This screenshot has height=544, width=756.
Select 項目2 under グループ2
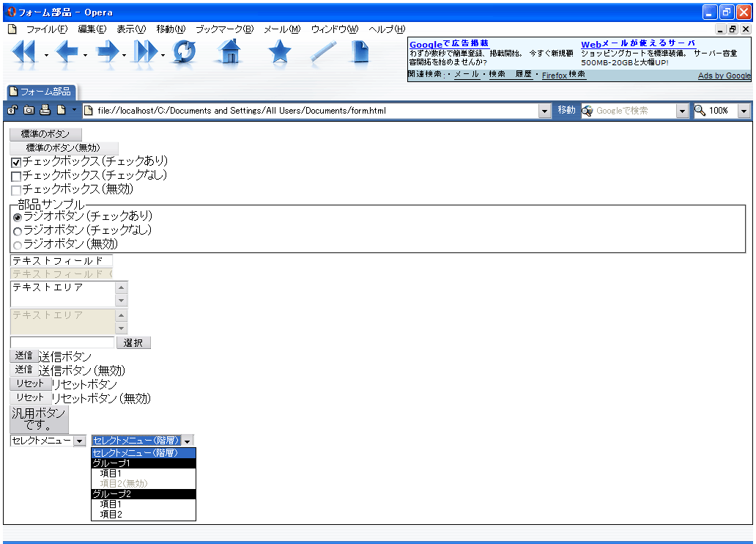(x=144, y=515)
